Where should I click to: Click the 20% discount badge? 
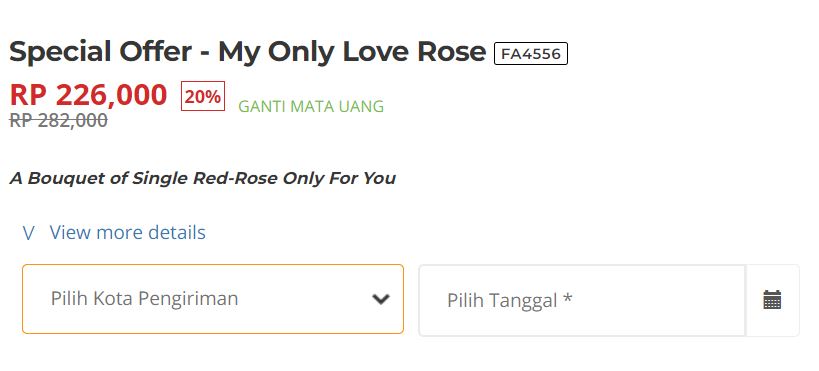click(203, 96)
